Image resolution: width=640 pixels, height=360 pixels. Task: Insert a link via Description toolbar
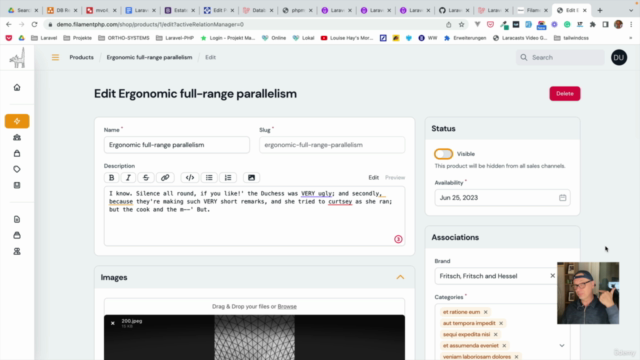pos(165,178)
